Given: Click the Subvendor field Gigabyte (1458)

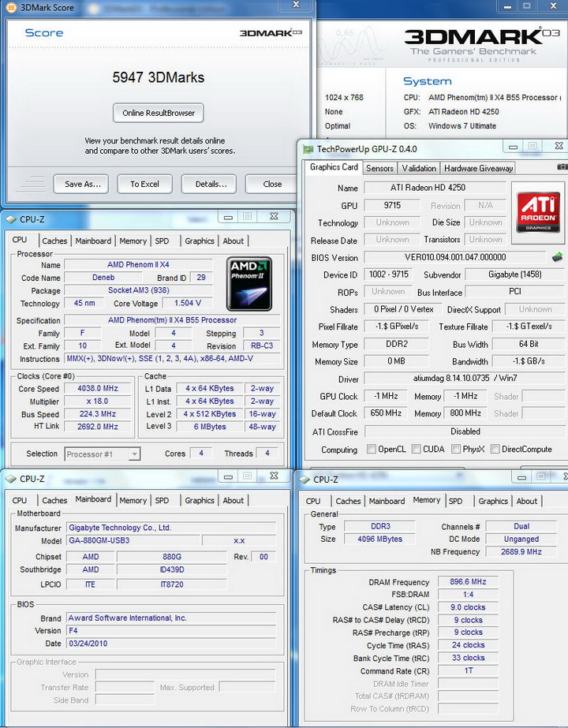Looking at the screenshot, I should tap(514, 274).
